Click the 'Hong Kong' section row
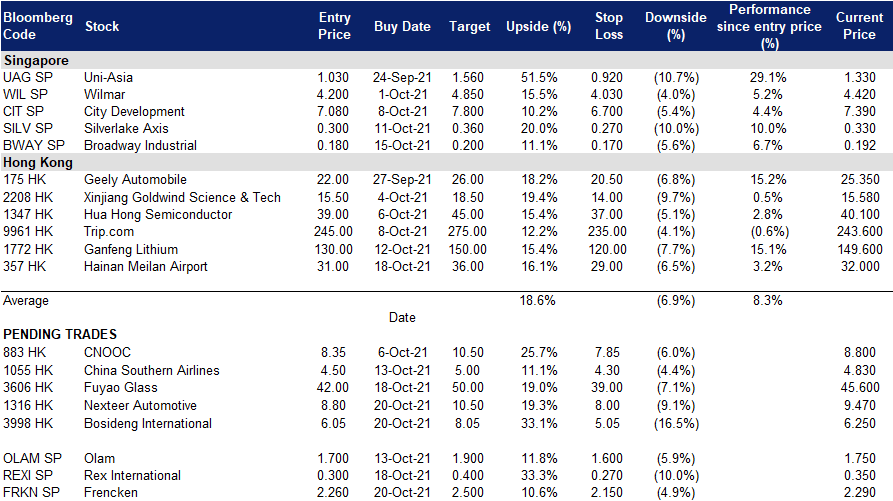This screenshot has height=501, width=893. point(446,162)
